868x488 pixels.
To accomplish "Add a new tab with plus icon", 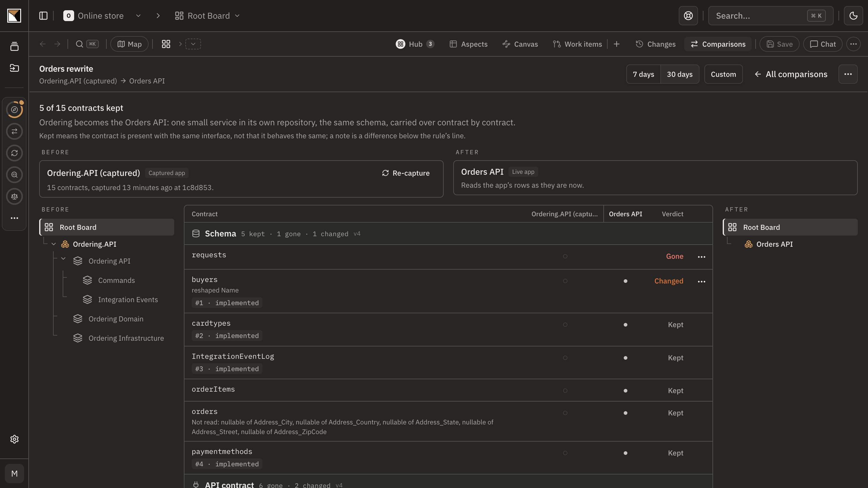I will pos(617,44).
